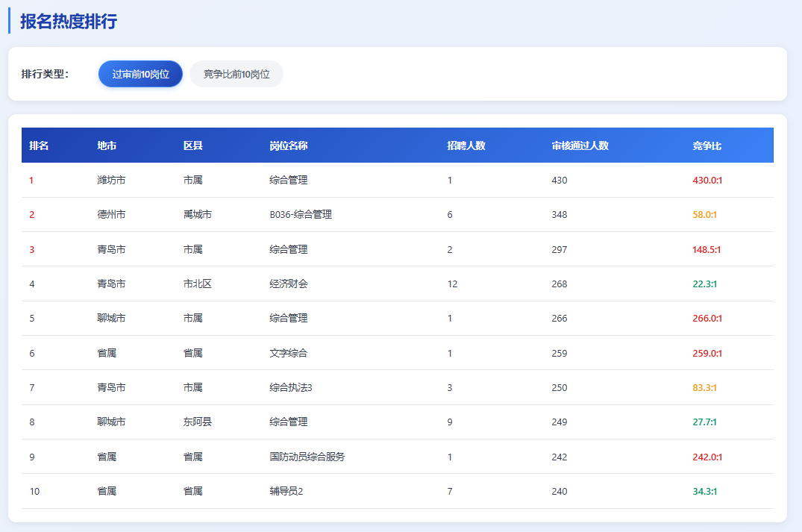Click the 辅导员2 position name
This screenshot has height=532, width=802.
point(286,492)
